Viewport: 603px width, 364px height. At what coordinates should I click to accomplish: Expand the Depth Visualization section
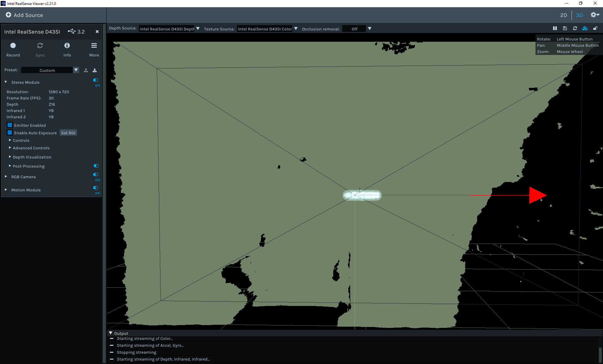(10, 157)
